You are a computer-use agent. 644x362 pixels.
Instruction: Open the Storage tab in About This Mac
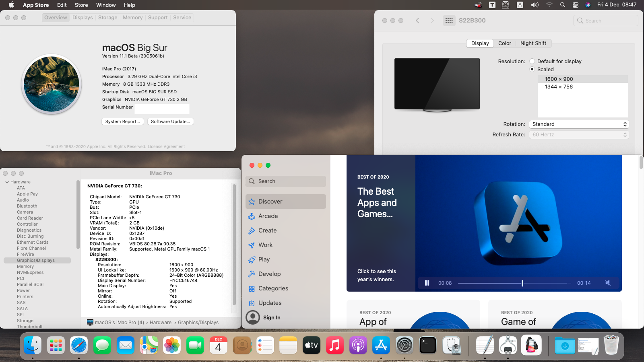click(108, 18)
